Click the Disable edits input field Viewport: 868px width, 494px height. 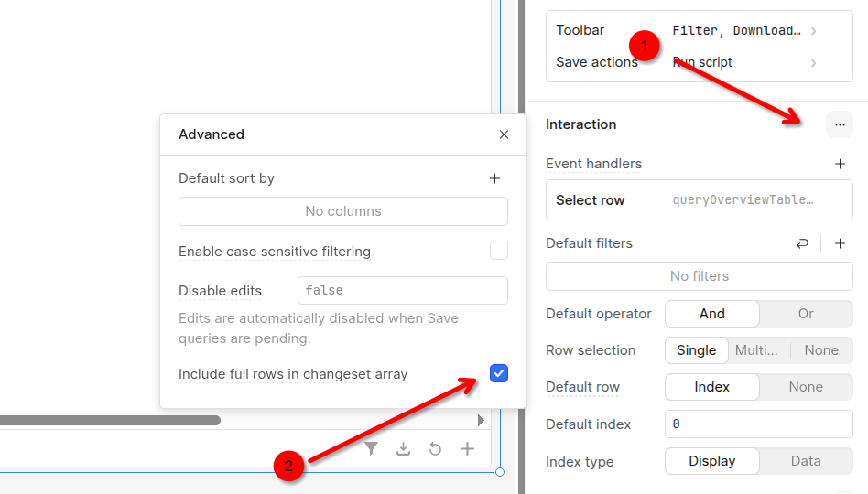[402, 290]
